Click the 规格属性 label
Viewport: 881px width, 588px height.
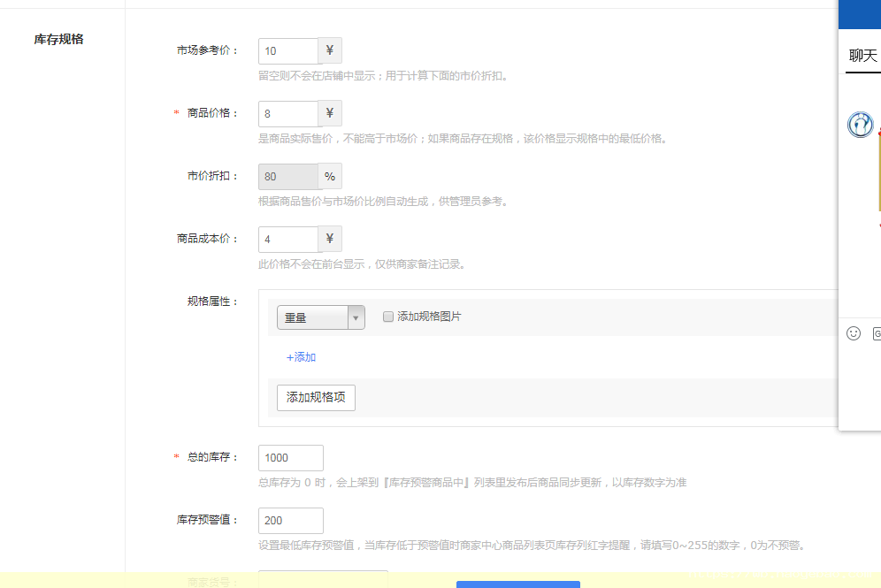tap(212, 302)
